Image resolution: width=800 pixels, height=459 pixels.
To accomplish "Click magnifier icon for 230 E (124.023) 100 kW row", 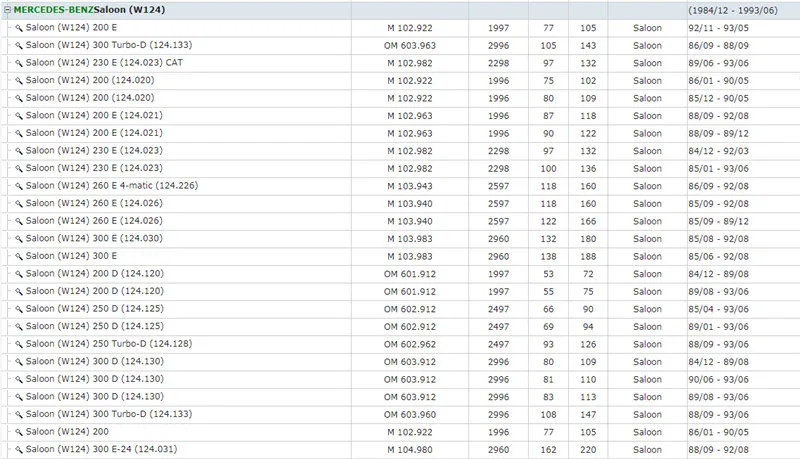I will coord(19,169).
